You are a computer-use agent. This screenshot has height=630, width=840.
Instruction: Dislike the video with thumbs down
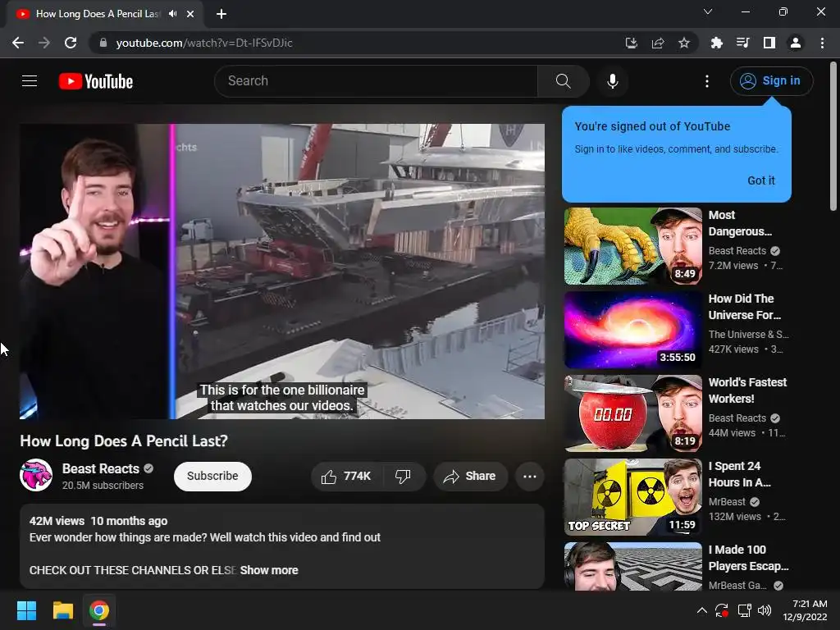pos(404,477)
